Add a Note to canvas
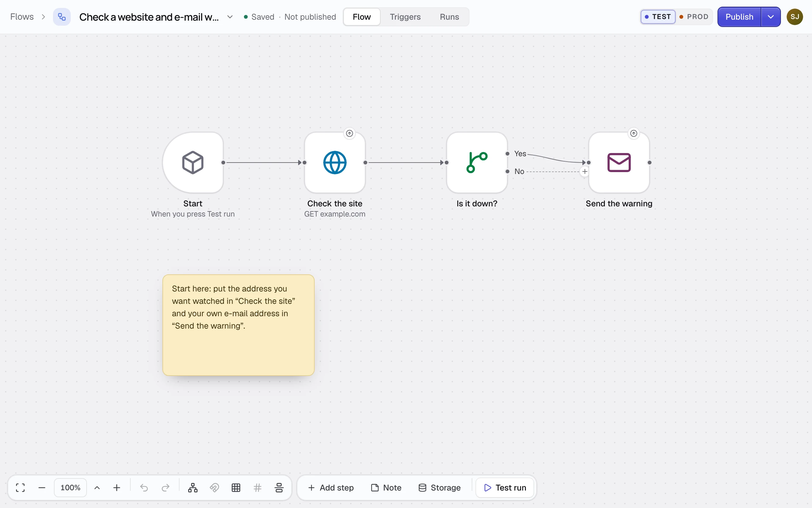Viewport: 812px width, 508px height. click(x=386, y=487)
